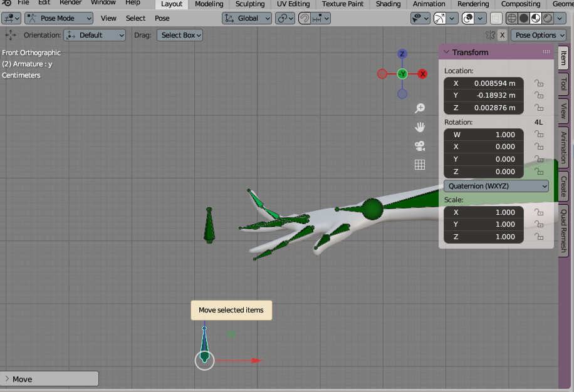Image resolution: width=574 pixels, height=392 pixels.
Task: Lock the Location X value
Action: click(539, 83)
